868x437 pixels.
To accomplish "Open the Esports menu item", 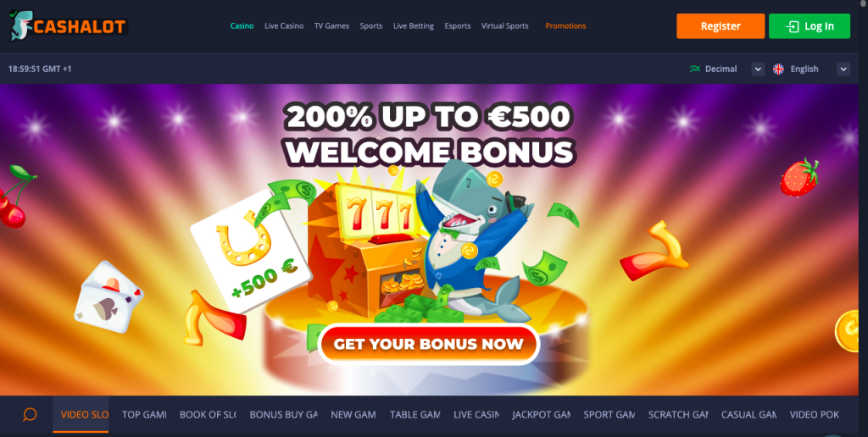I will 457,26.
